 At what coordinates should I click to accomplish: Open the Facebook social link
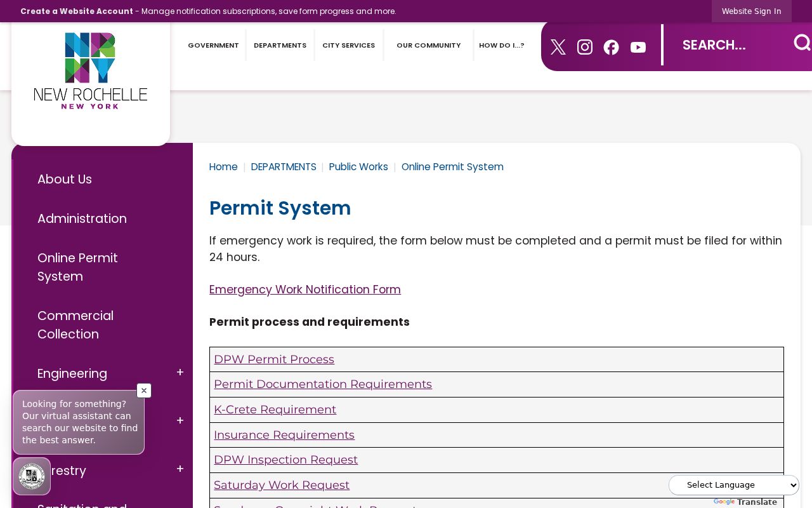pyautogui.click(x=612, y=47)
